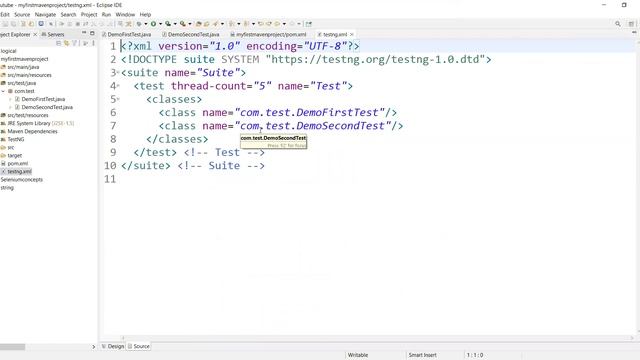Click the Debug bug icon in toolbar

tap(139, 24)
